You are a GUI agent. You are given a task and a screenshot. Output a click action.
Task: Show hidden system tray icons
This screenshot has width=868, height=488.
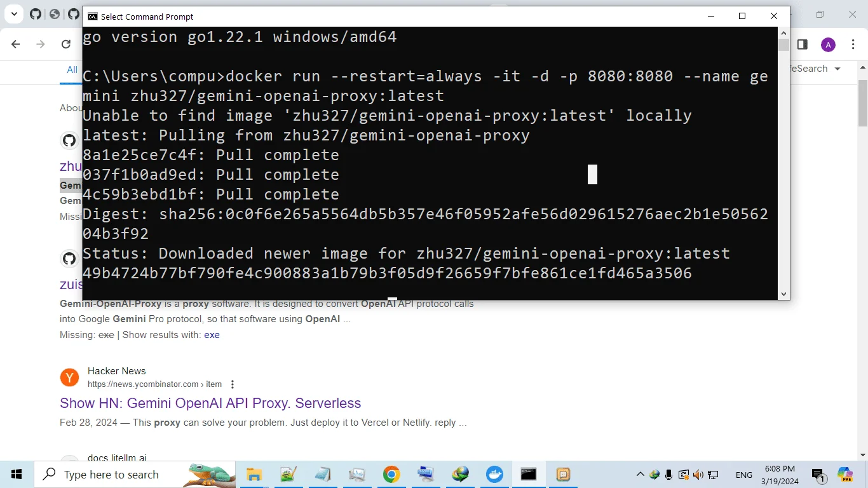click(641, 475)
